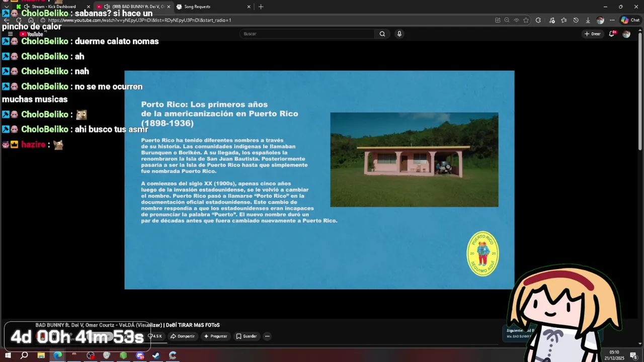Switch to Stream - Kick Dashboard tab

pos(54,7)
